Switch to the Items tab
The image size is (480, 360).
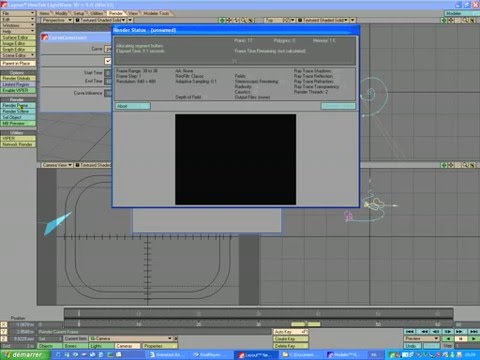coord(44,13)
